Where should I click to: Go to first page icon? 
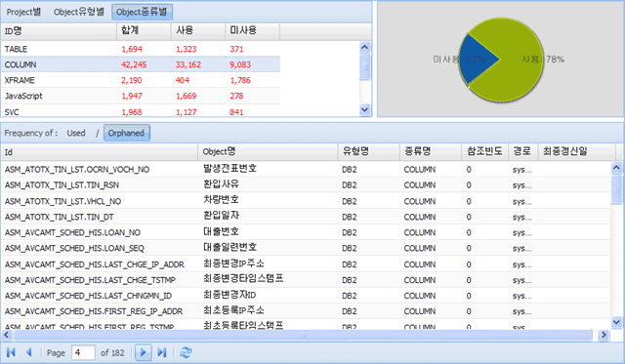pos(11,352)
